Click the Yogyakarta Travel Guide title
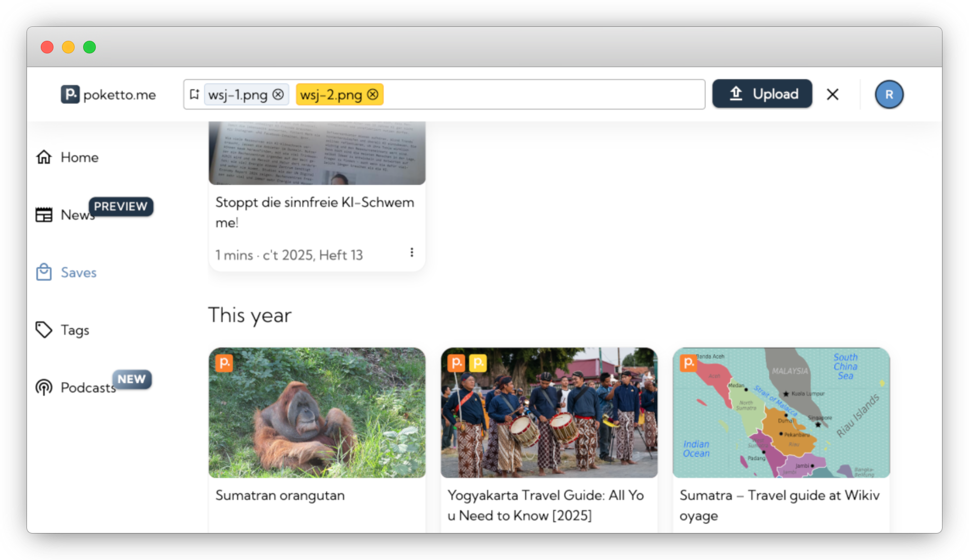The image size is (969, 560). click(x=545, y=505)
